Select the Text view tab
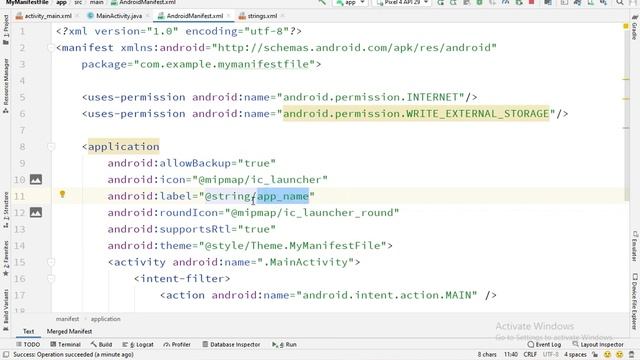Image resolution: width=640 pixels, height=360 pixels. pyautogui.click(x=28, y=331)
